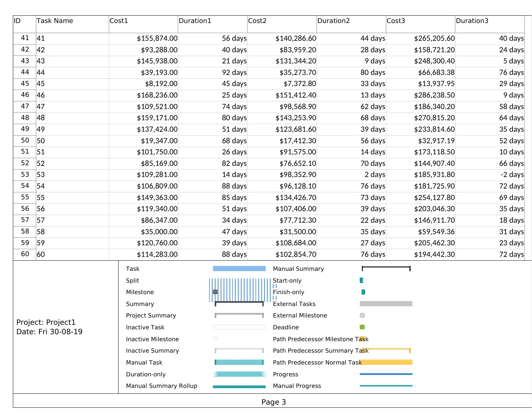Click the Finish-only legend marker

pyautogui.click(x=363, y=292)
